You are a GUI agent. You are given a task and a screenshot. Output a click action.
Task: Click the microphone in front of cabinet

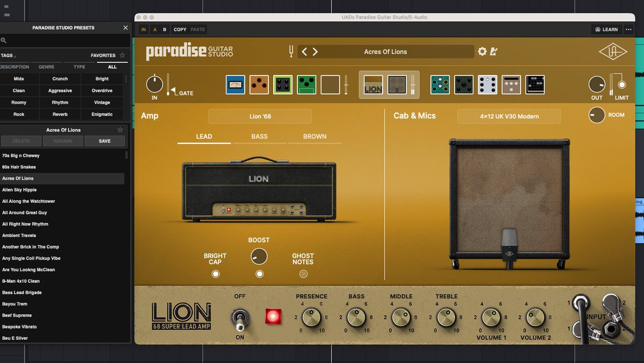509,249
